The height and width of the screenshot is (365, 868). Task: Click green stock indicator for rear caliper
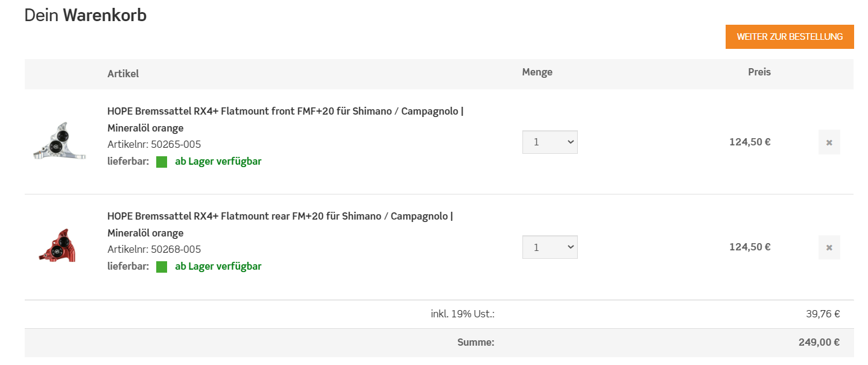coord(162,267)
